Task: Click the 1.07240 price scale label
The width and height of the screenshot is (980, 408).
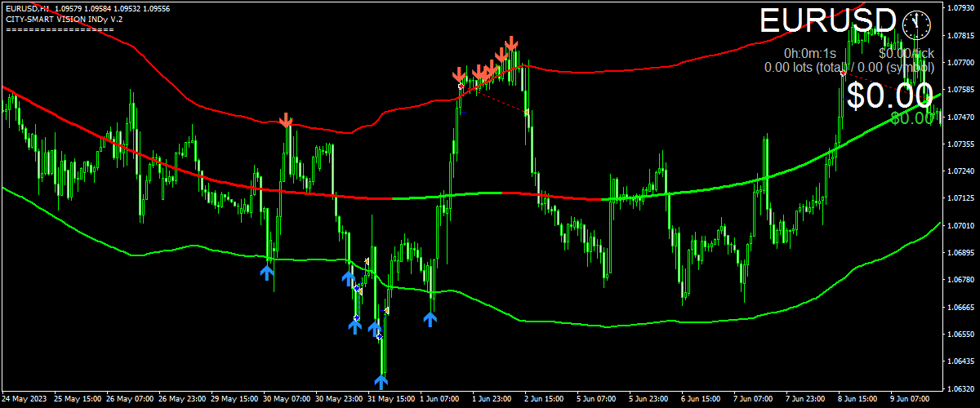Action: tap(962, 171)
